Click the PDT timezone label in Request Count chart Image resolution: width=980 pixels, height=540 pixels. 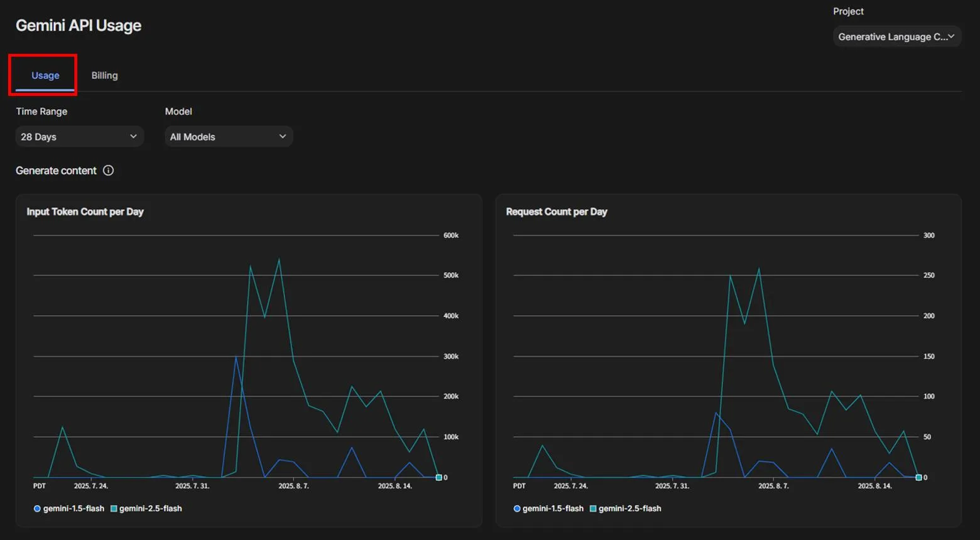[x=520, y=486]
